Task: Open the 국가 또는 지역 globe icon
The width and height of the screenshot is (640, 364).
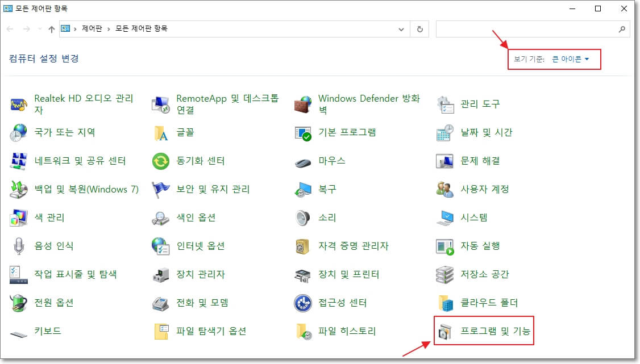Action: [19, 133]
